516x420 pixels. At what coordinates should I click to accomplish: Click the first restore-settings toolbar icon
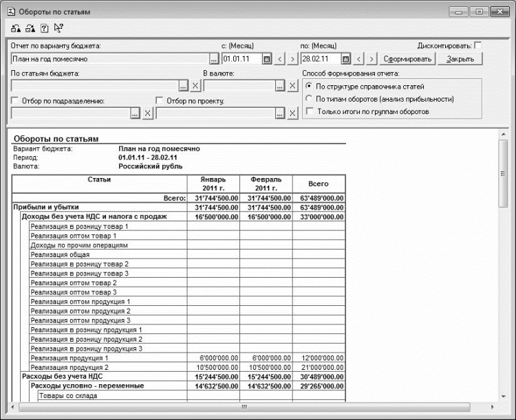click(15, 29)
